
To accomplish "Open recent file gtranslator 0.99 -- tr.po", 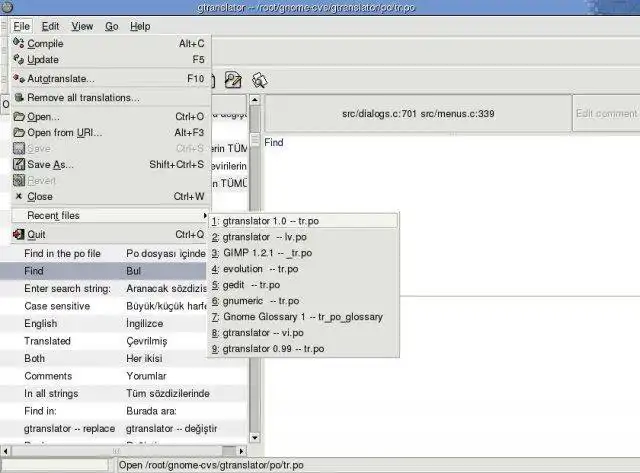I will coord(304,349).
